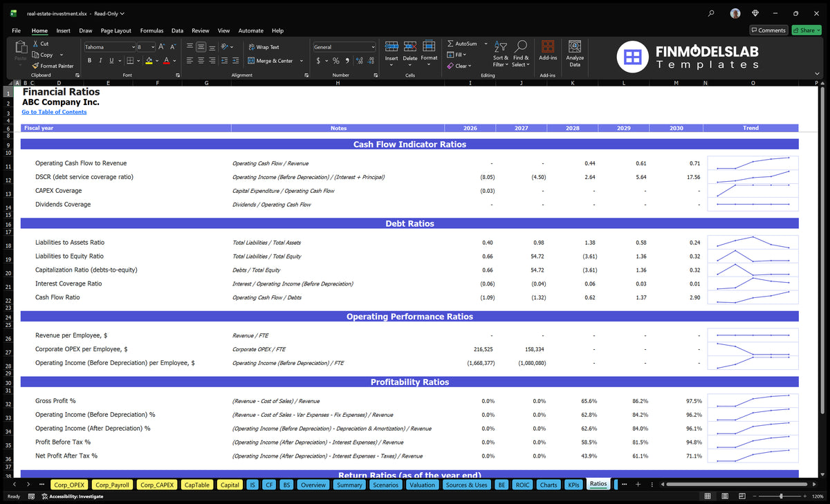Apply Percent Style formatting
This screenshot has width=830, height=504.
[336, 61]
